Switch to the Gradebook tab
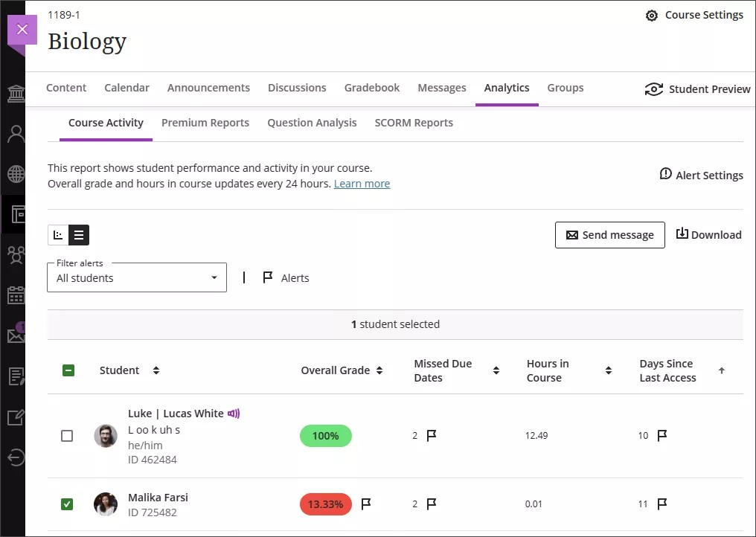The width and height of the screenshot is (756, 537). pyautogui.click(x=372, y=88)
